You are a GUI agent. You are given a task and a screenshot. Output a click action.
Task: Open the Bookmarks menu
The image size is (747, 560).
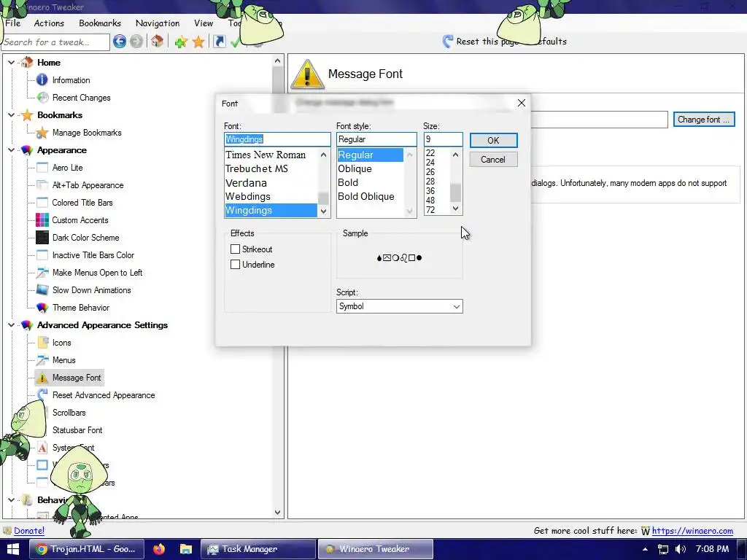(x=100, y=23)
